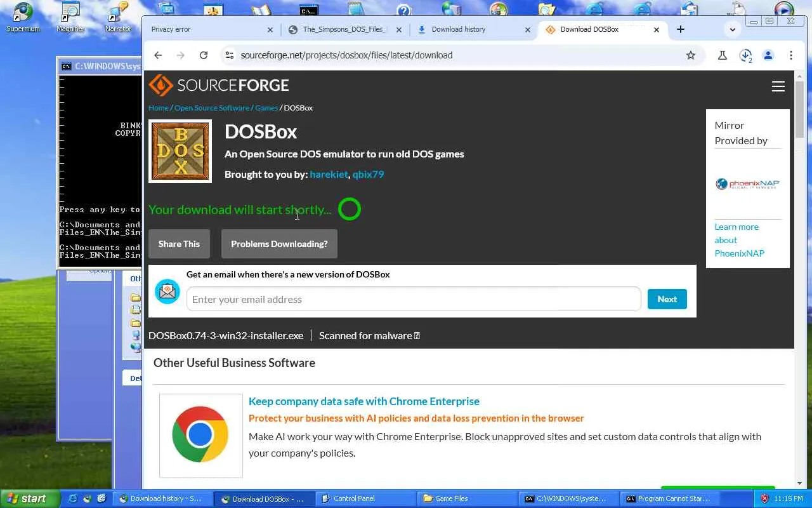Screen dimensions: 812x508
Task: Open the Narrator desktop shortcut
Action: (x=119, y=17)
